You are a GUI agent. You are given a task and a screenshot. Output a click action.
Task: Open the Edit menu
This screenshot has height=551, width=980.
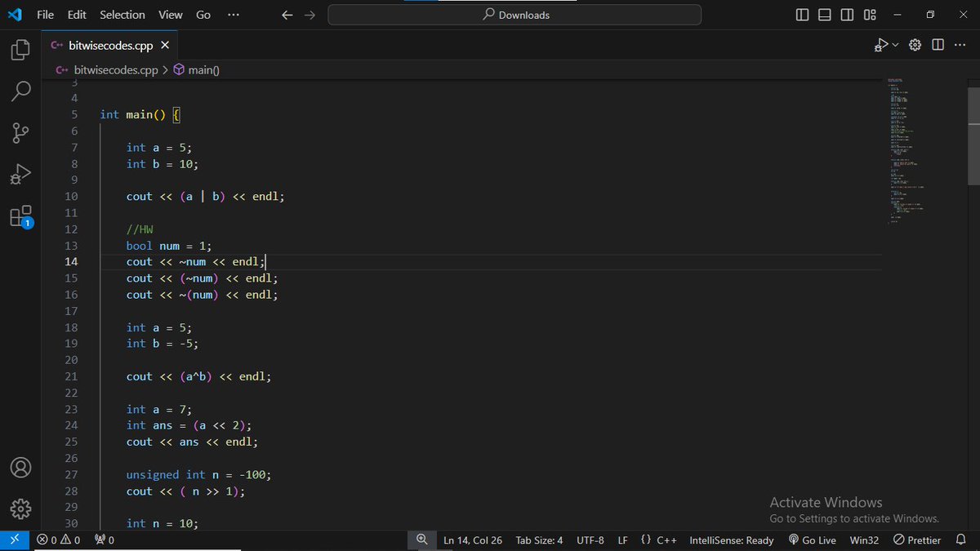77,15
